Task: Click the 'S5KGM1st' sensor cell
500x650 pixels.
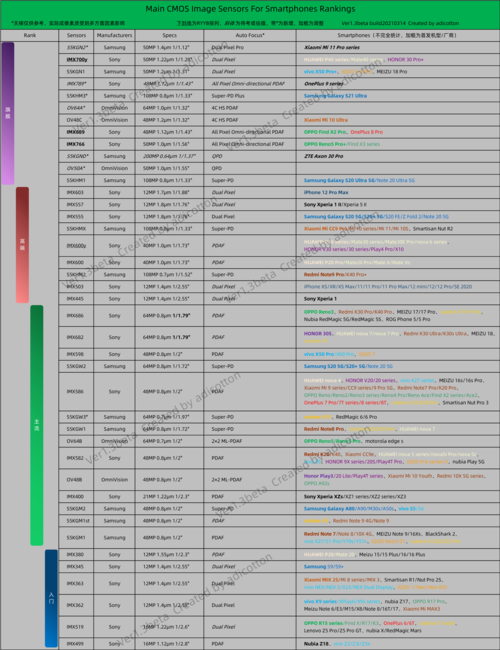Action: [x=78, y=521]
